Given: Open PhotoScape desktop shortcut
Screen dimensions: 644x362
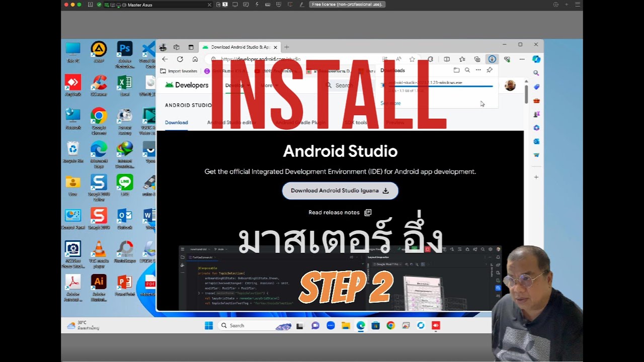Looking at the screenshot, I should coord(125,252).
